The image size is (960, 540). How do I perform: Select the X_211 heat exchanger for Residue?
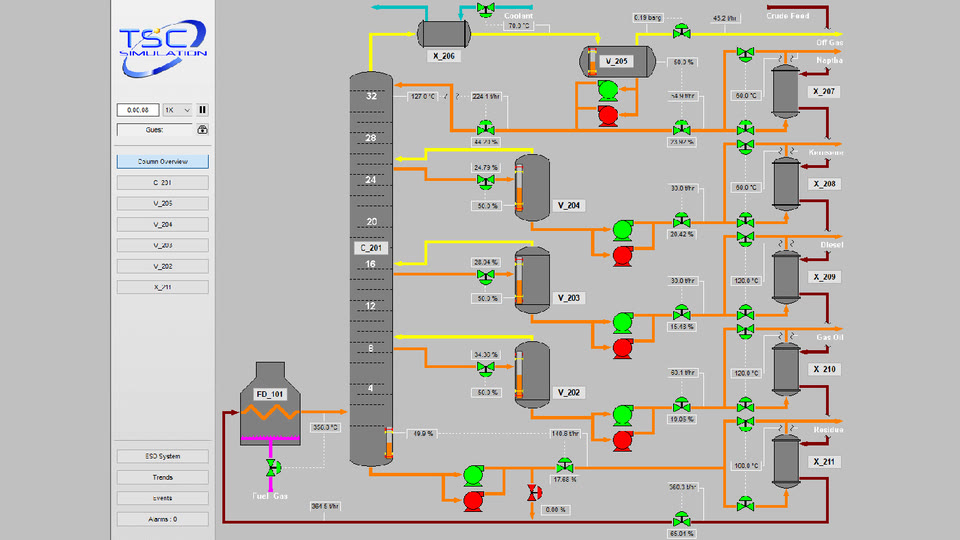[786, 462]
